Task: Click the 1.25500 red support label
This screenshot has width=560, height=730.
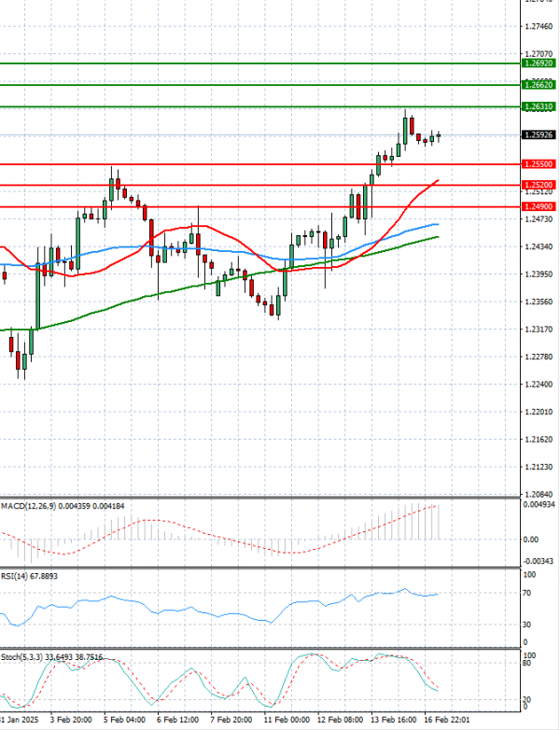Action: pyautogui.click(x=539, y=164)
